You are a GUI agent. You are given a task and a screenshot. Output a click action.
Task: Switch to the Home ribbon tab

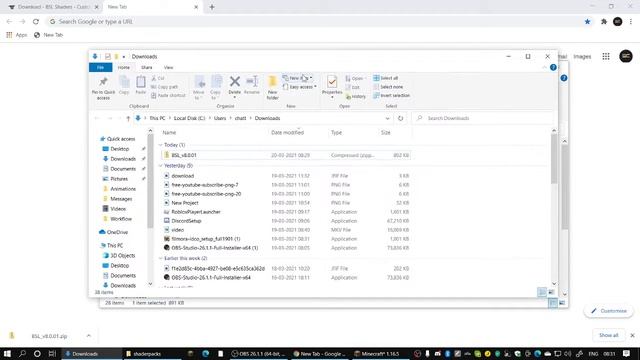pos(124,67)
